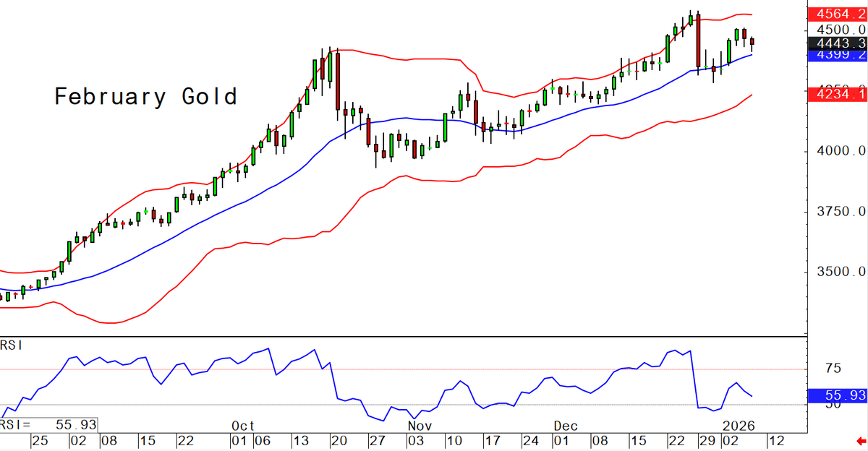This screenshot has width=868, height=451.
Task: Click the 17 date axis label
Action: click(x=492, y=439)
